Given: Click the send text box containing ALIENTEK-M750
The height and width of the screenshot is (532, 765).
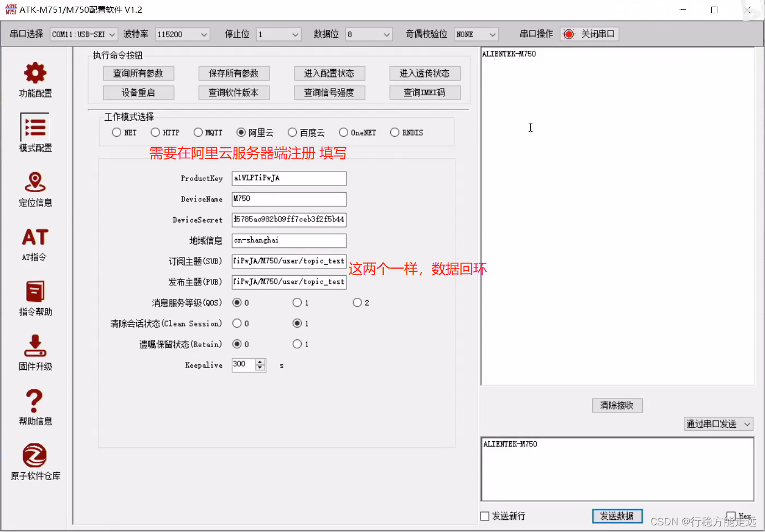Looking at the screenshot, I should [618, 469].
